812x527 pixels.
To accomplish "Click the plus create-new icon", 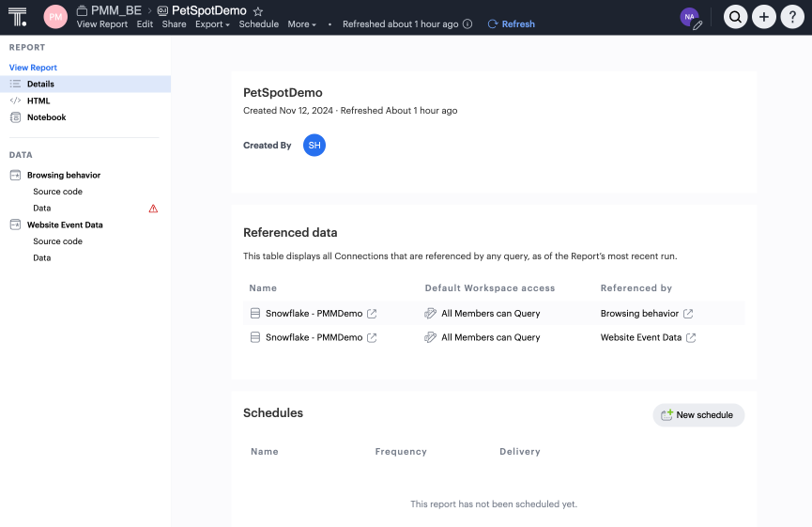I will [x=764, y=16].
